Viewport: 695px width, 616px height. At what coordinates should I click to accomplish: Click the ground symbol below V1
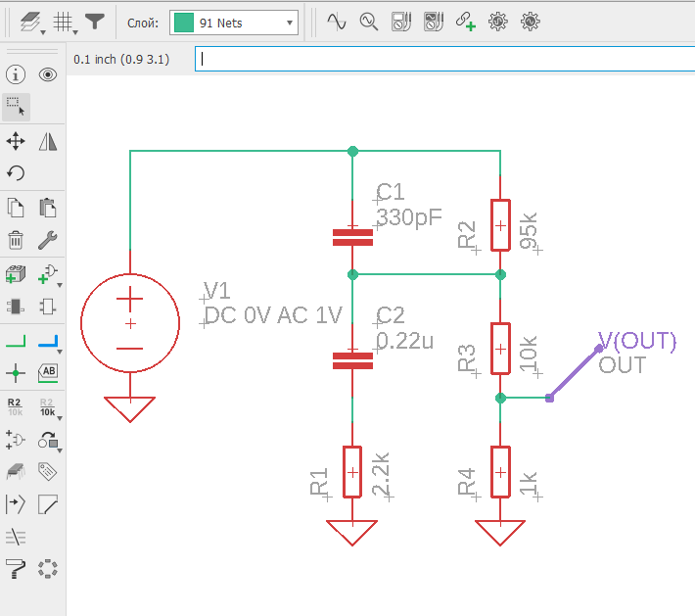coord(130,409)
